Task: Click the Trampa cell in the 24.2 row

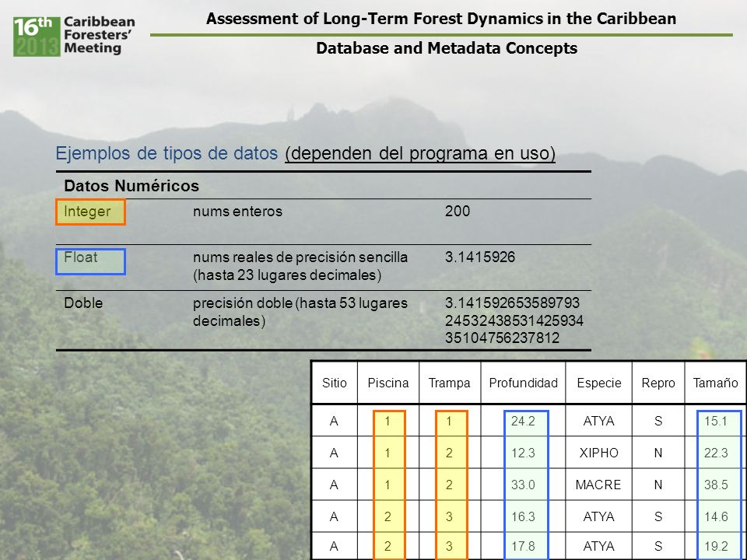Action: (x=449, y=421)
